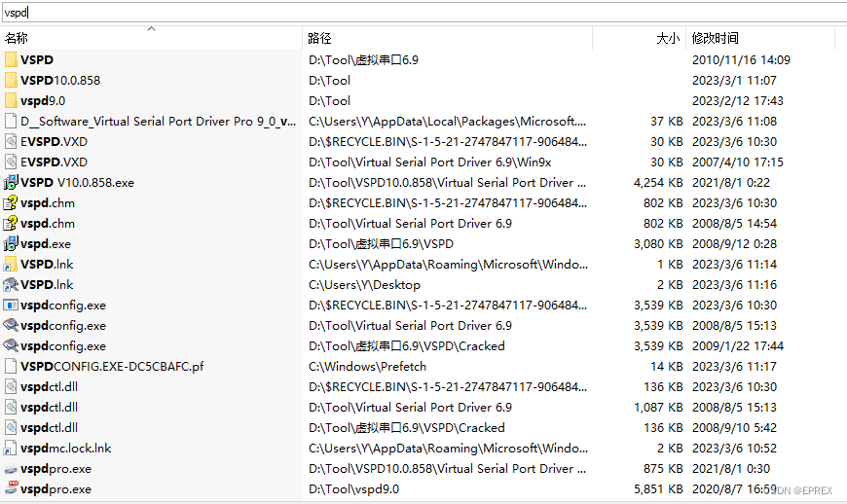Click the VSPDCONFIG.EXE-DC5CBAFC.pf file icon
Viewport: 847px width, 504px height.
pyautogui.click(x=11, y=367)
